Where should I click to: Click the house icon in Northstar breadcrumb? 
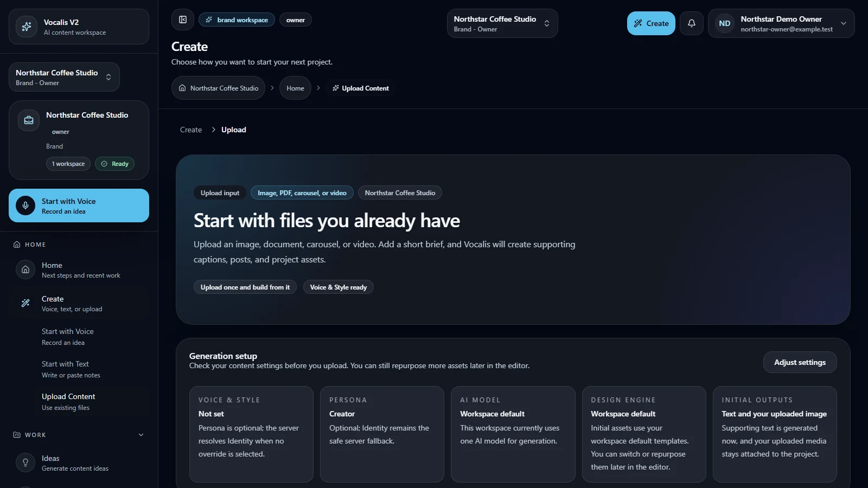(182, 88)
